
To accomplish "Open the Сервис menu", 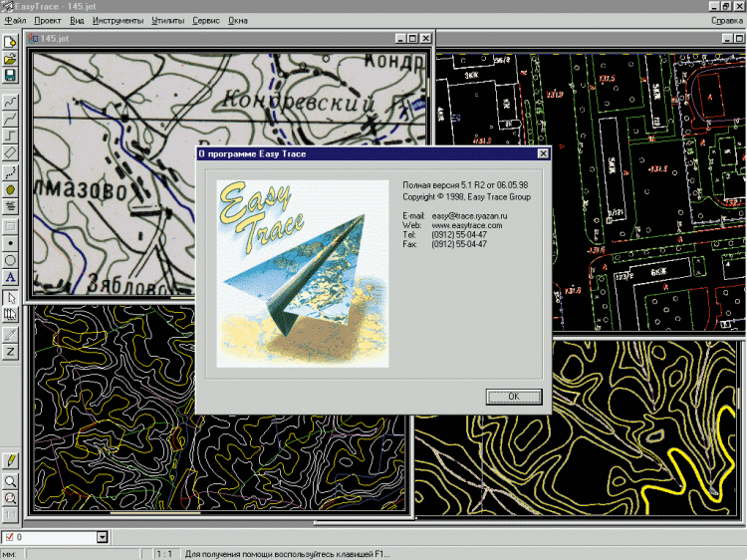I will click(x=206, y=21).
